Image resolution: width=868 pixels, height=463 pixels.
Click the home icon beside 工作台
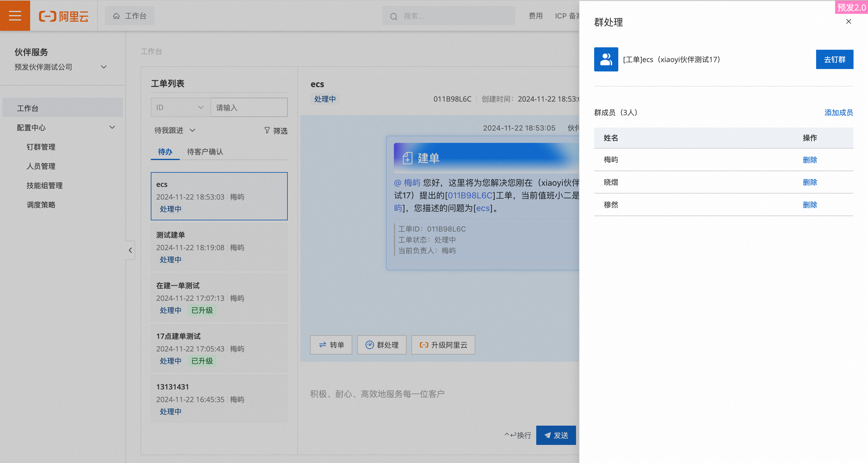[116, 16]
